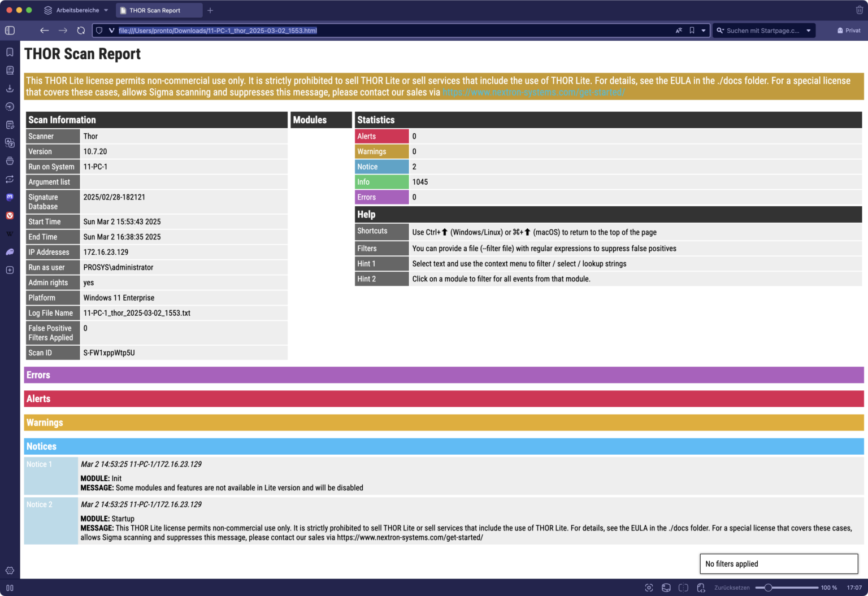The height and width of the screenshot is (596, 868).
Task: Open page actions in status bar
Action: [701, 588]
